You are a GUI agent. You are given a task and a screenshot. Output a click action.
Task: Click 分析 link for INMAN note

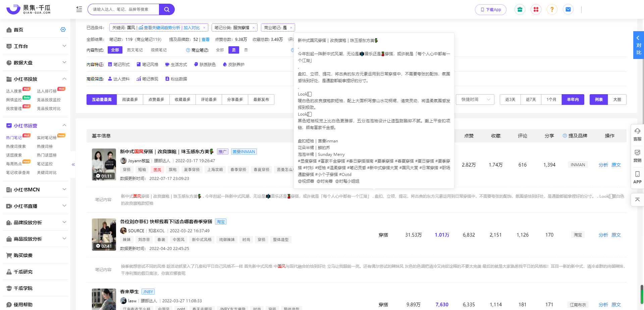click(x=603, y=165)
